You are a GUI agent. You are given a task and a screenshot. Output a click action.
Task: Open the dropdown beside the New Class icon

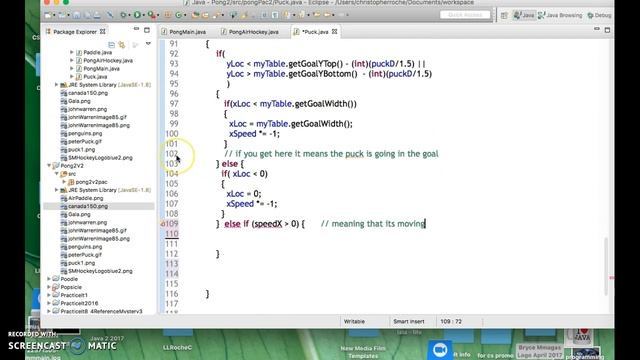coord(184,16)
